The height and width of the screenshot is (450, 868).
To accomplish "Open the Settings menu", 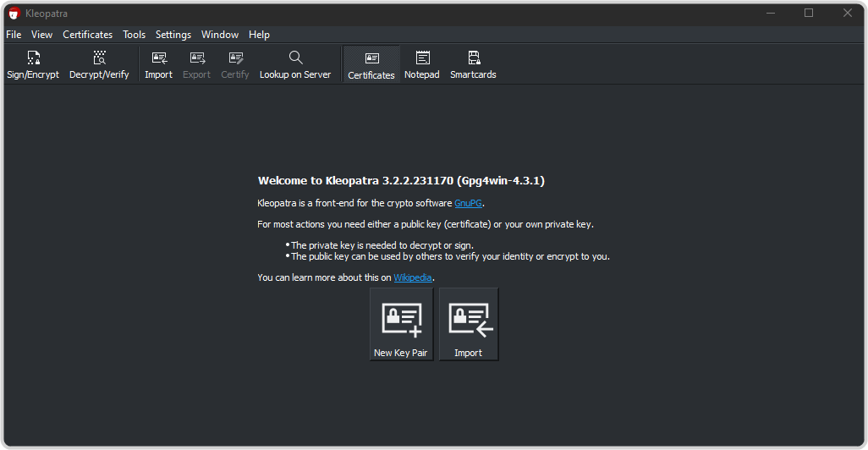I will 173,35.
